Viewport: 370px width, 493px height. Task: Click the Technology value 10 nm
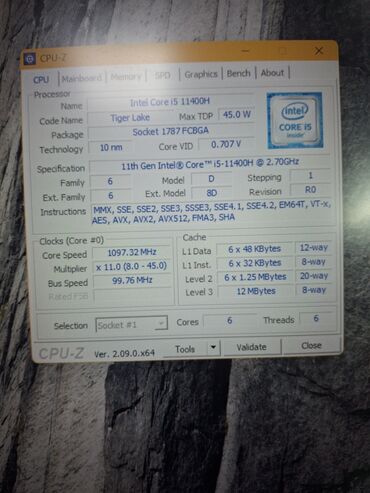(x=111, y=147)
